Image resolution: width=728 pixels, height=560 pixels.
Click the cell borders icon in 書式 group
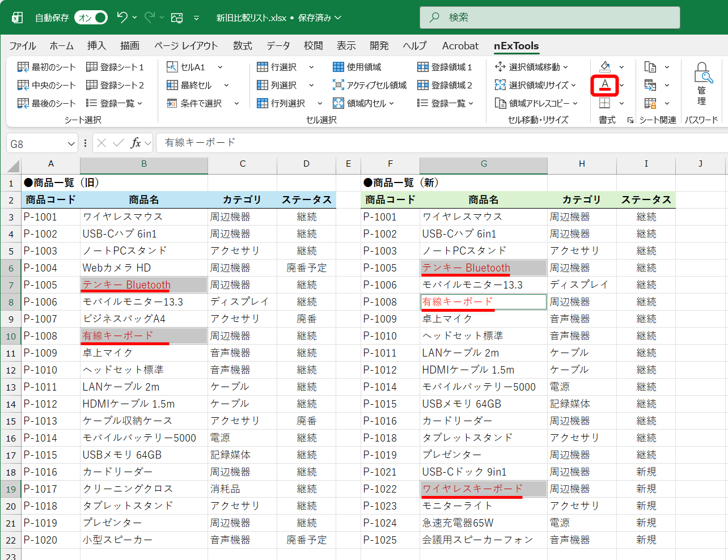(605, 103)
